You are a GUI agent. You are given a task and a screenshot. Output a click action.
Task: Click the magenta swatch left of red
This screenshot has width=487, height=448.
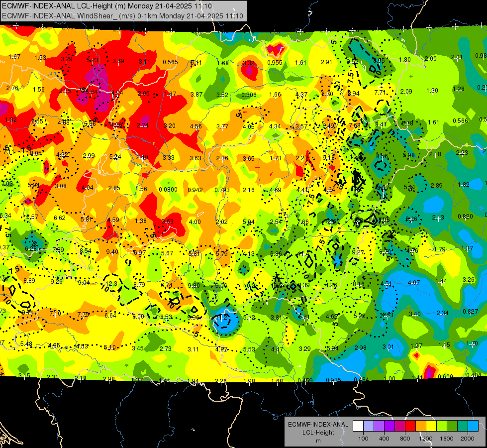coord(400,426)
